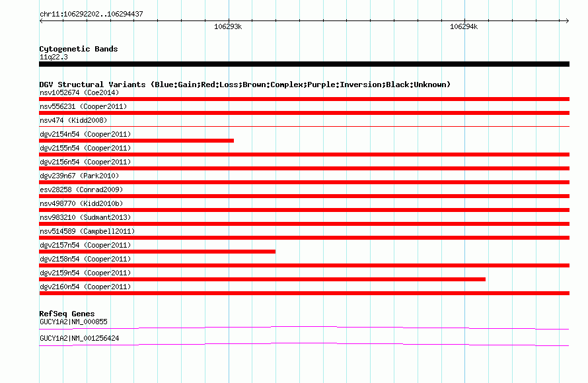Click the magenta intron line of NM_000855
The height and width of the screenshot is (383, 588).
304,328
